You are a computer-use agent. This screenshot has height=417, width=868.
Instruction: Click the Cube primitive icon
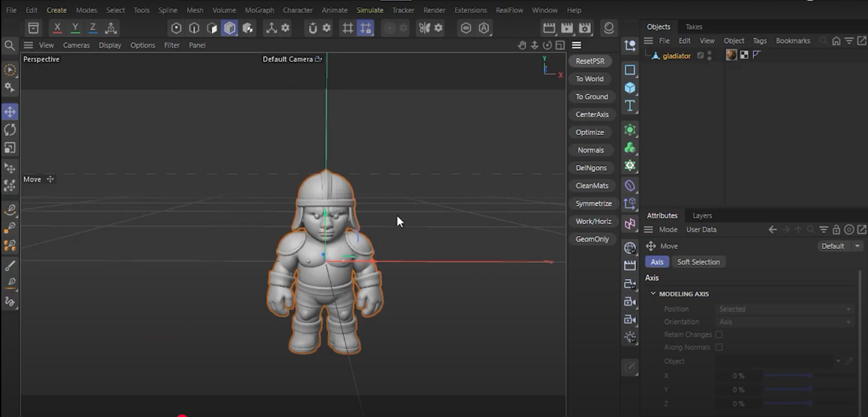[x=630, y=87]
